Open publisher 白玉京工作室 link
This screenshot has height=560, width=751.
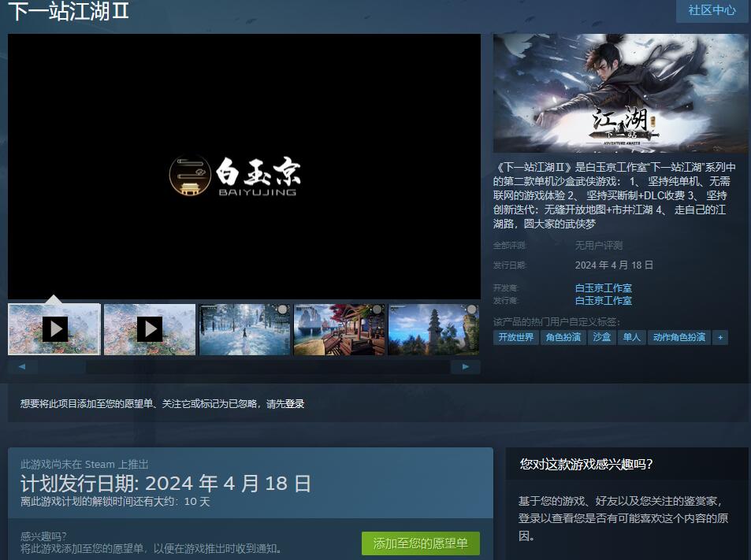pyautogui.click(x=603, y=301)
